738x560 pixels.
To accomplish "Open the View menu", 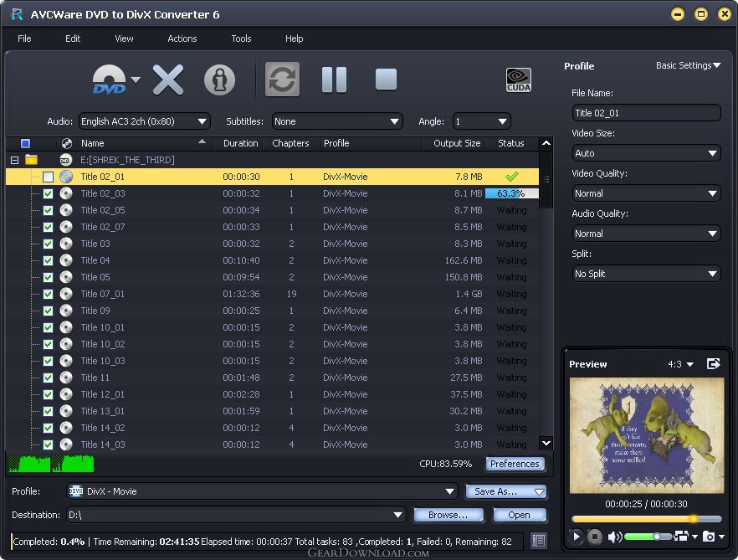I will [x=124, y=39].
